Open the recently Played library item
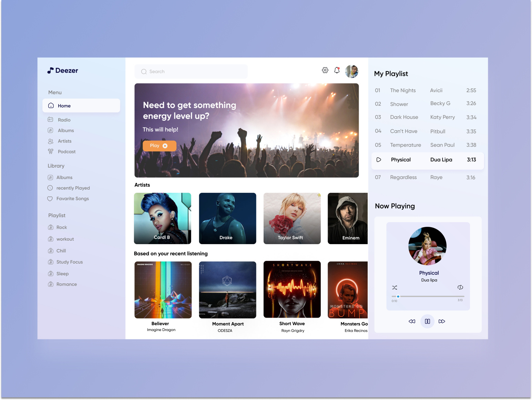This screenshot has width=532, height=400. tap(73, 188)
